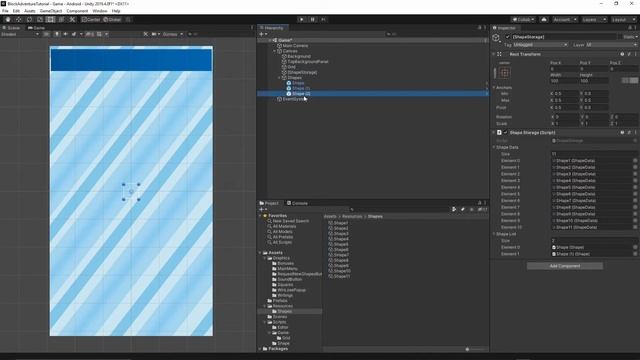Open the Component menu
This screenshot has width=640, height=360.
(77, 11)
